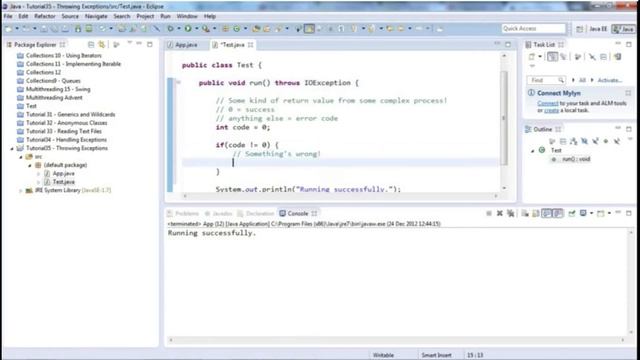Click Link with Editor in Package Explorer
This screenshot has width=640, height=360.
click(x=101, y=44)
